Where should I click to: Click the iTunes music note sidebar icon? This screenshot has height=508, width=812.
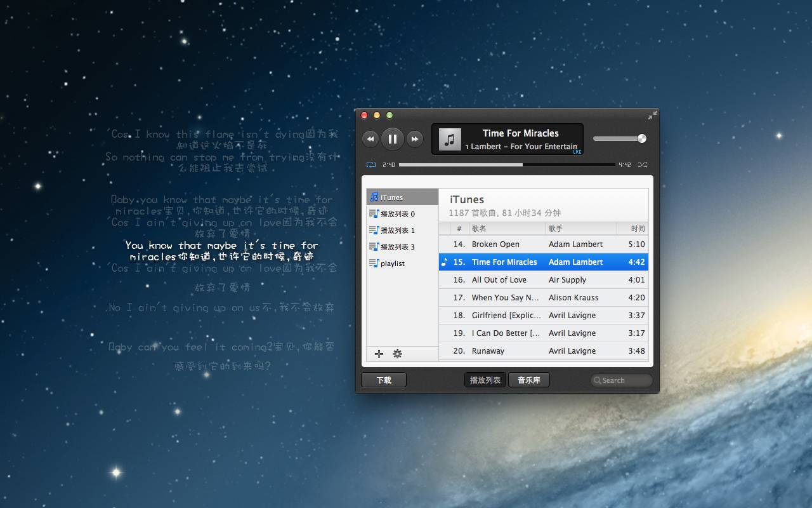374,197
